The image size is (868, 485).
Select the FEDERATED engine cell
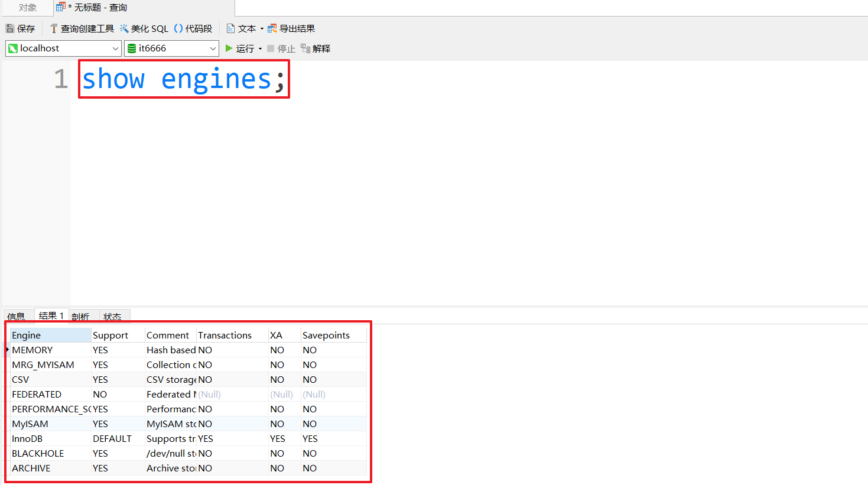click(51, 394)
